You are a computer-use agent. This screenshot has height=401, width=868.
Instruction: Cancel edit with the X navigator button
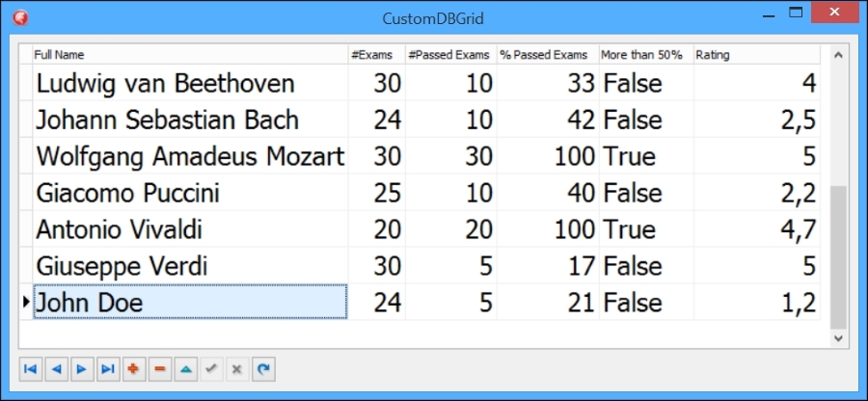click(x=238, y=368)
